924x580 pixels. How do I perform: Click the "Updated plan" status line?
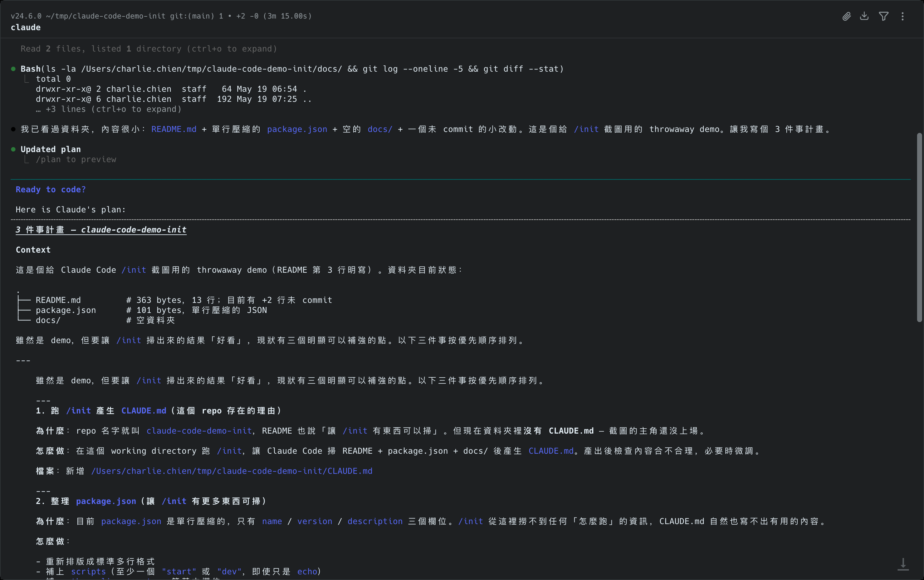pos(51,149)
